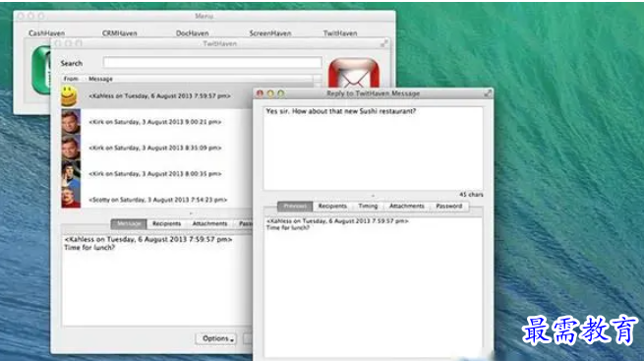
Task: Click the Scotty avatar thumbnail
Action: point(71,198)
